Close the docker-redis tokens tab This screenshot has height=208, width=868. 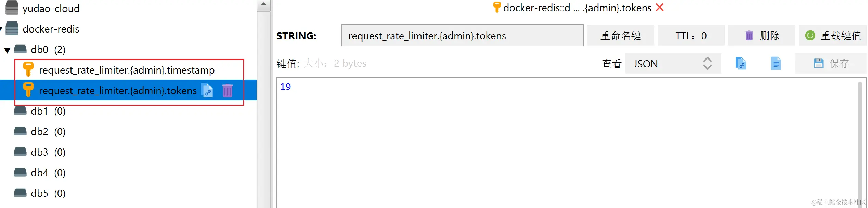(660, 7)
